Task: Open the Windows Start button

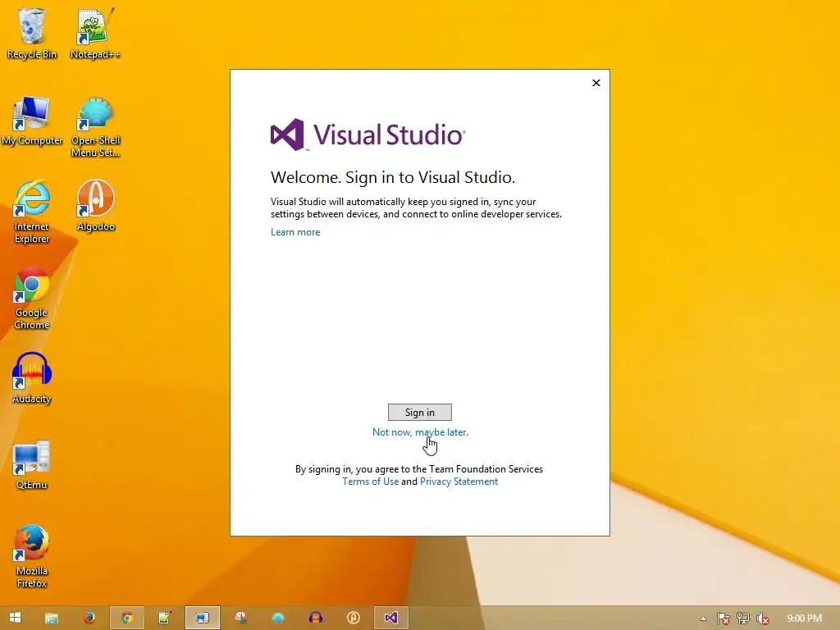Action: click(15, 618)
